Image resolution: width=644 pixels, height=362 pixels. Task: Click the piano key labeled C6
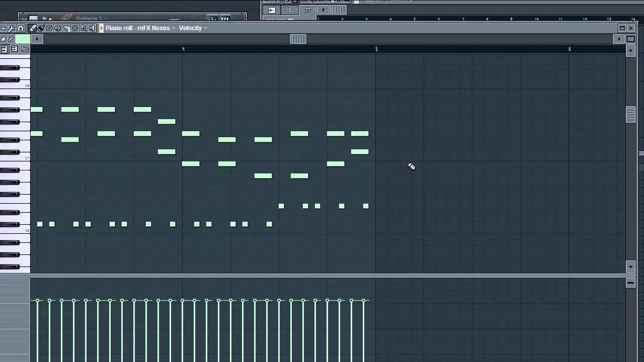15,230
